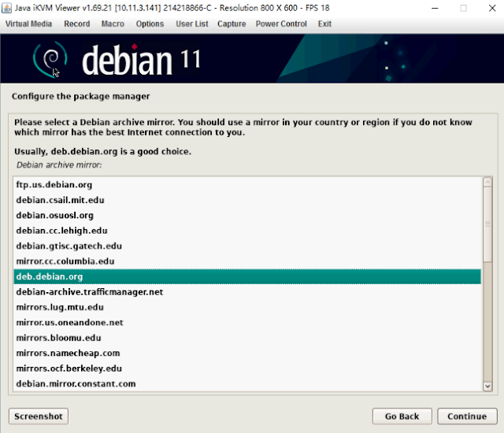
Task: Open the Power Control menu
Action: click(x=281, y=24)
